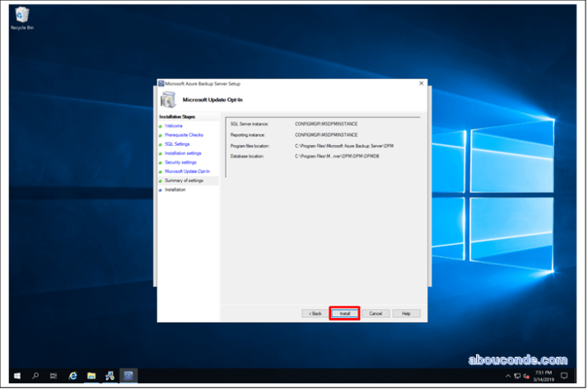
Task: Open taskbar Search magnifier icon
Action: pos(35,376)
